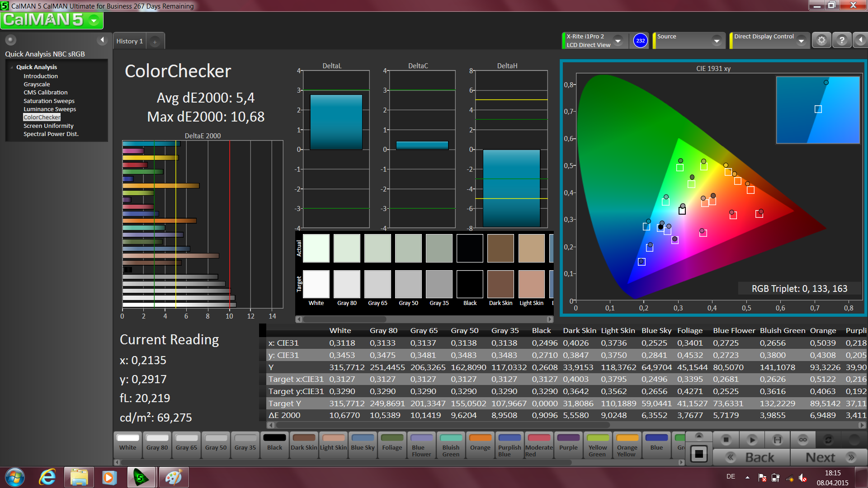This screenshot has height=488, width=868.
Task: Expand the Direct Display Control dropdown
Action: point(801,41)
